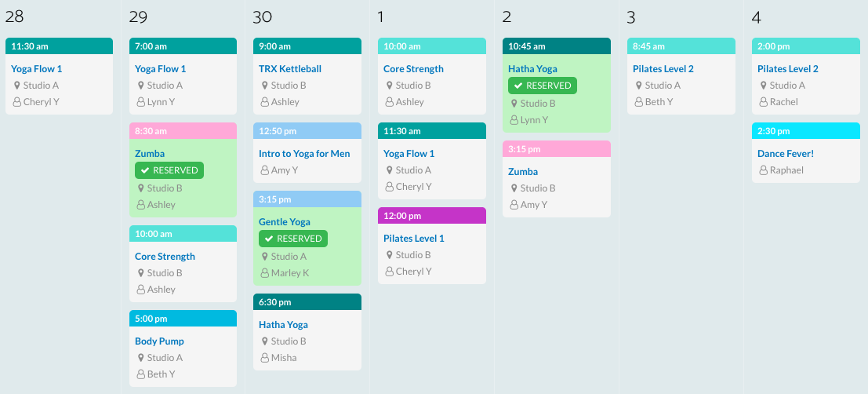
Task: Open the TRX Kettleball class link
Action: tap(289, 69)
